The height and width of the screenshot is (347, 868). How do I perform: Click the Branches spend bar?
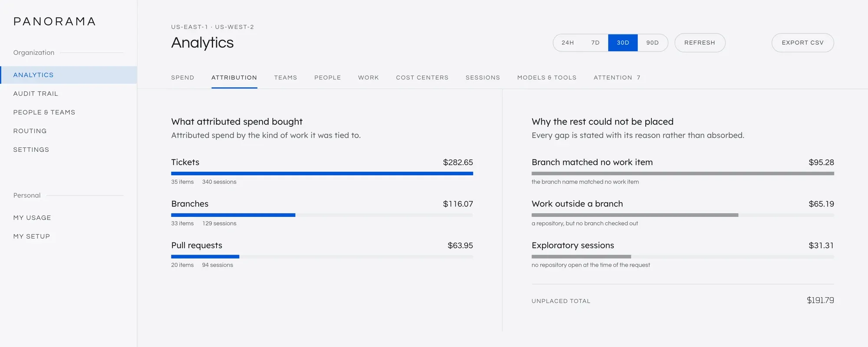(322, 215)
